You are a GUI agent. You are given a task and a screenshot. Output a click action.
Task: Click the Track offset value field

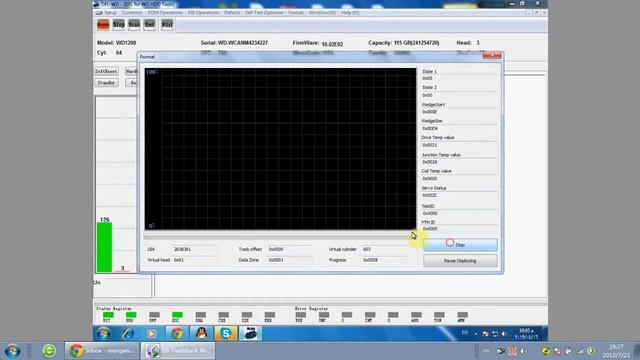click(289, 249)
